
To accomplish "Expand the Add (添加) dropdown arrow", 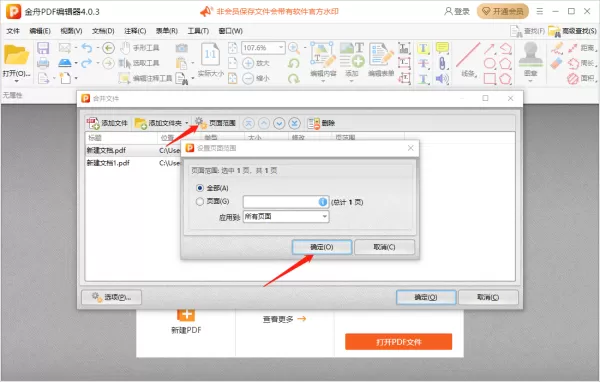I will click(352, 81).
